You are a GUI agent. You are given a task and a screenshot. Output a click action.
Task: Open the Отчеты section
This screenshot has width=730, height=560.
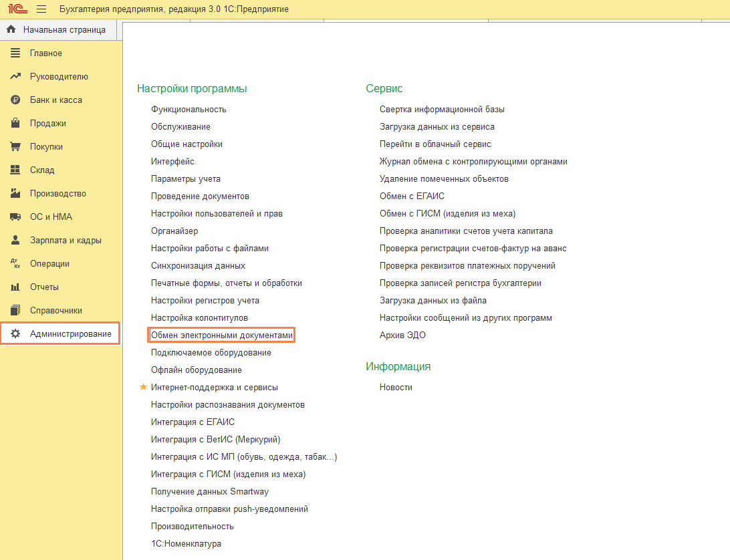44,287
